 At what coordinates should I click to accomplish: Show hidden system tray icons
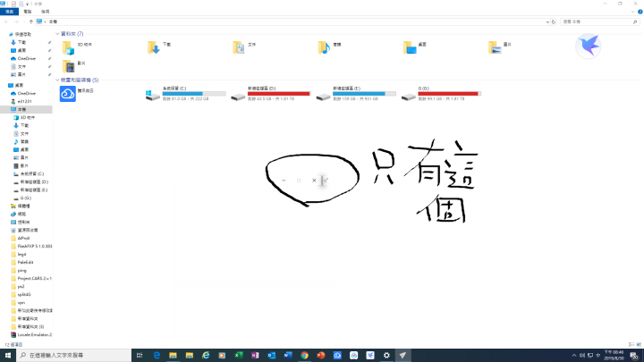(574, 356)
